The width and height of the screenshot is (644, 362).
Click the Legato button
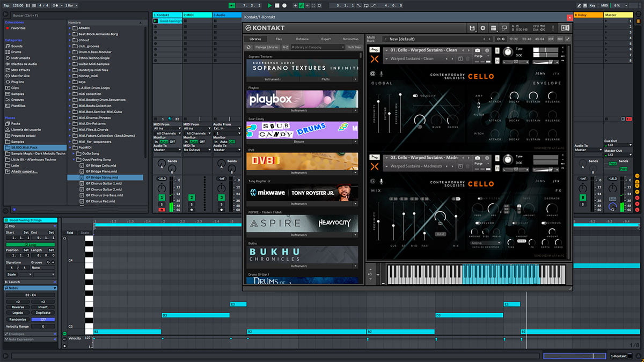[18, 313]
